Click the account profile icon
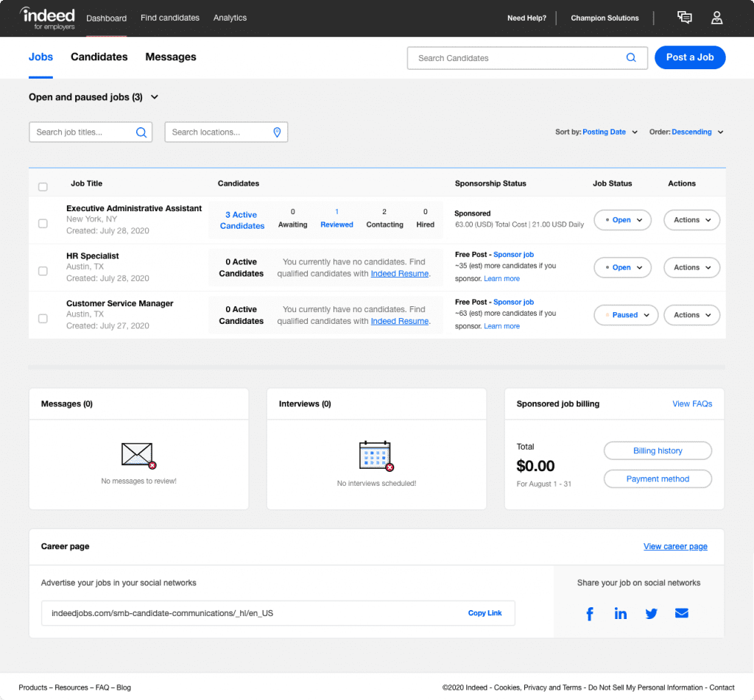Viewport: 754px width, 700px height. click(x=716, y=18)
